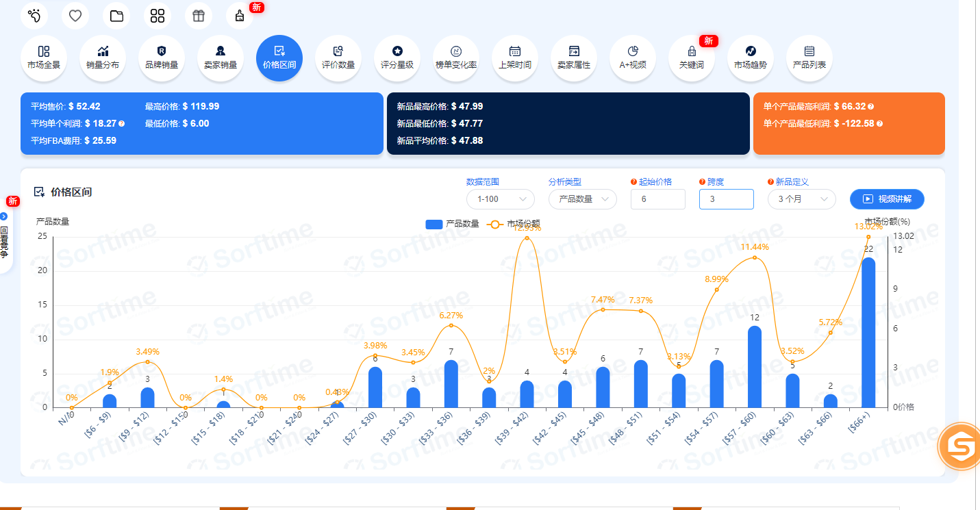Click the orange Sogou S floating icon
Viewport: 980px width, 510px height.
[x=958, y=447]
